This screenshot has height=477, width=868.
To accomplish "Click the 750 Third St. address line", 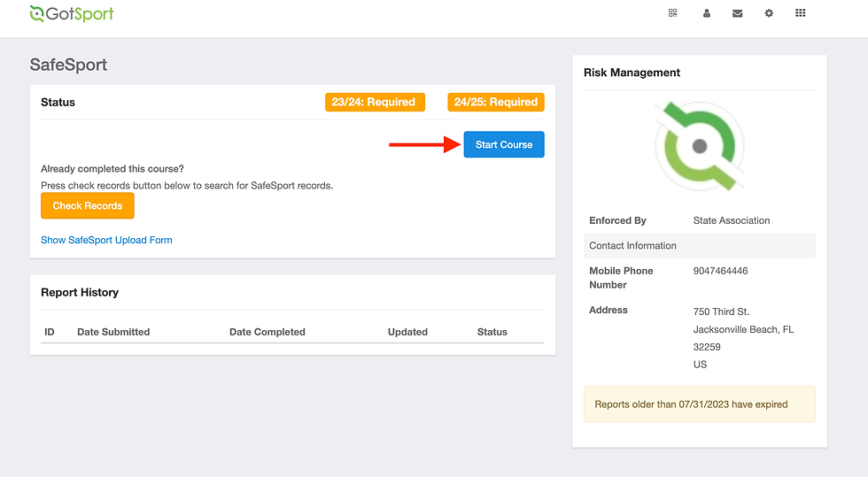I will pyautogui.click(x=721, y=312).
